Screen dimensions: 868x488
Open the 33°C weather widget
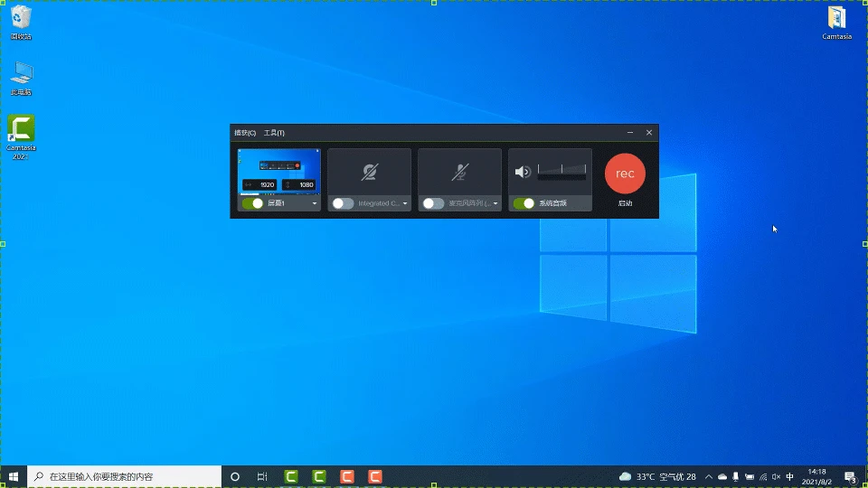(657, 476)
